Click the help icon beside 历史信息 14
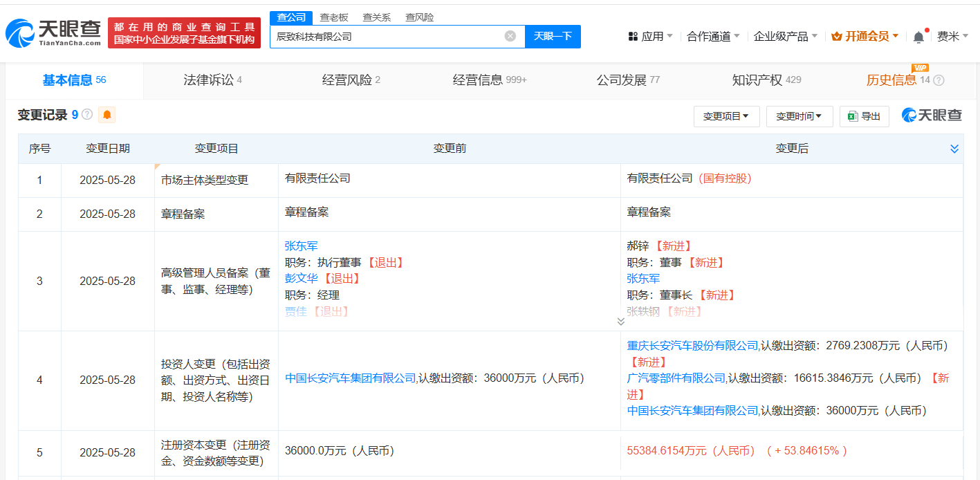The height and width of the screenshot is (480, 980). pos(939,80)
